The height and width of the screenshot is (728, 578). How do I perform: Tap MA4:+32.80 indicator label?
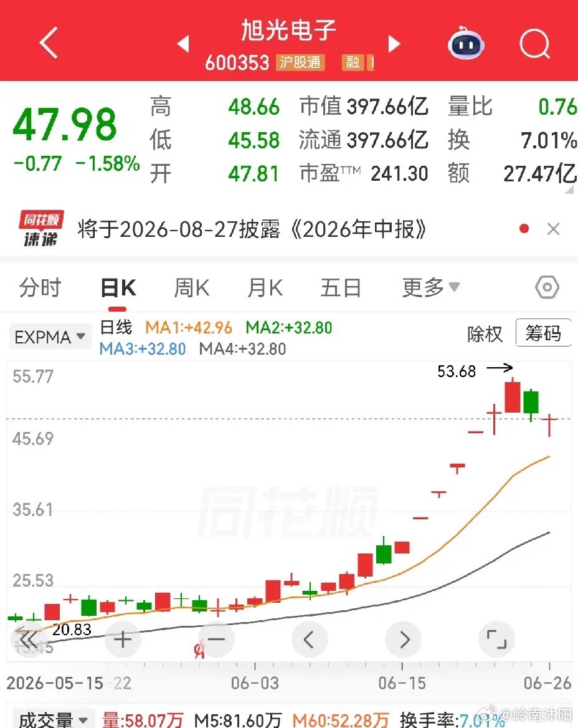(243, 348)
